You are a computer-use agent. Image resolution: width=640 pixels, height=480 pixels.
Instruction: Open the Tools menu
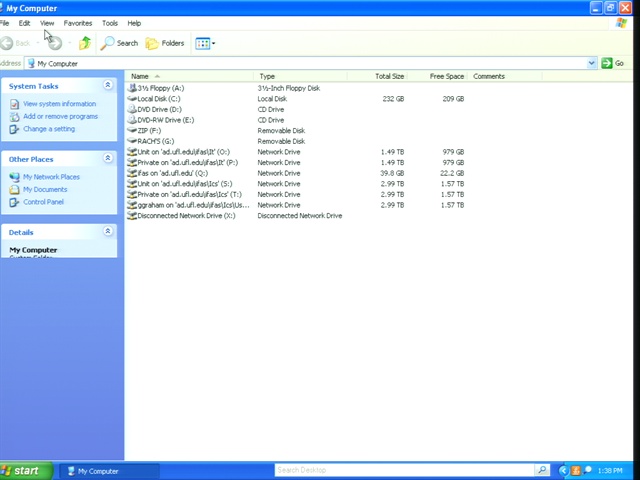pyautogui.click(x=110, y=23)
